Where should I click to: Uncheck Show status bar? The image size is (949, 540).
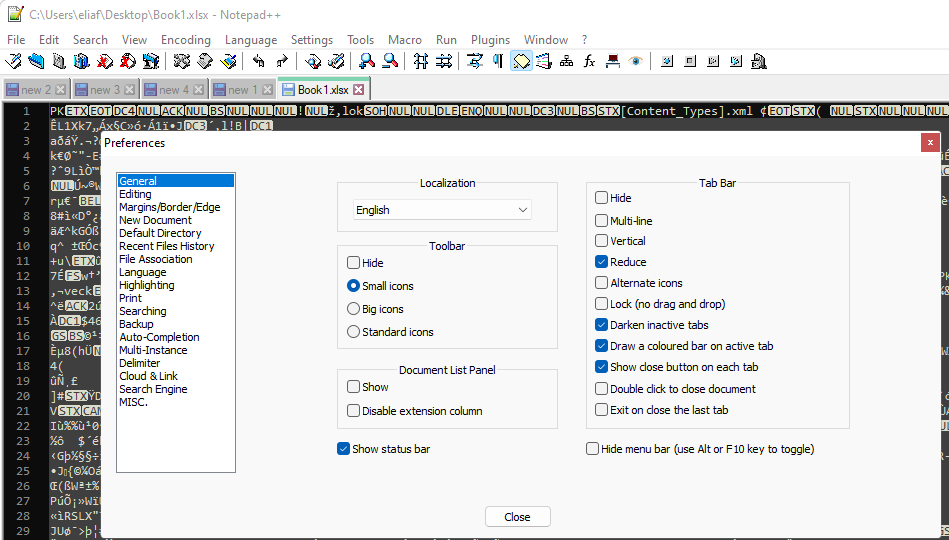coord(343,449)
